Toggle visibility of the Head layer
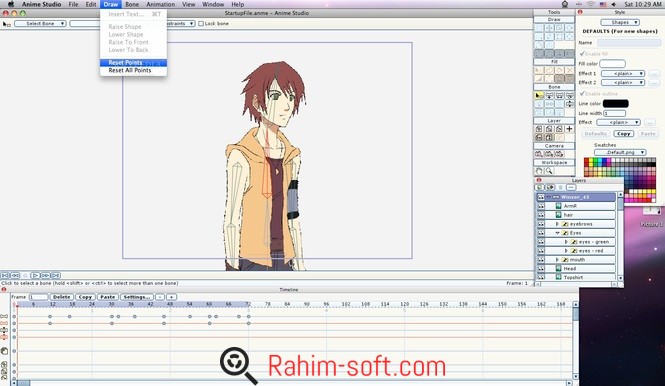The width and height of the screenshot is (665, 386). [541, 269]
